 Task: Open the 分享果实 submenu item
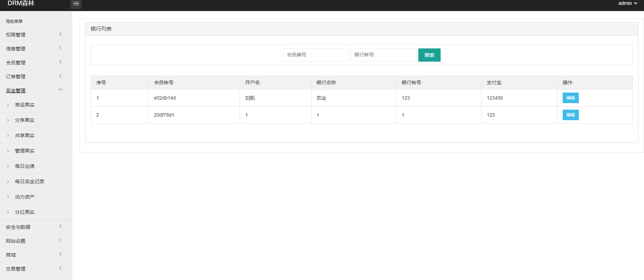24,120
